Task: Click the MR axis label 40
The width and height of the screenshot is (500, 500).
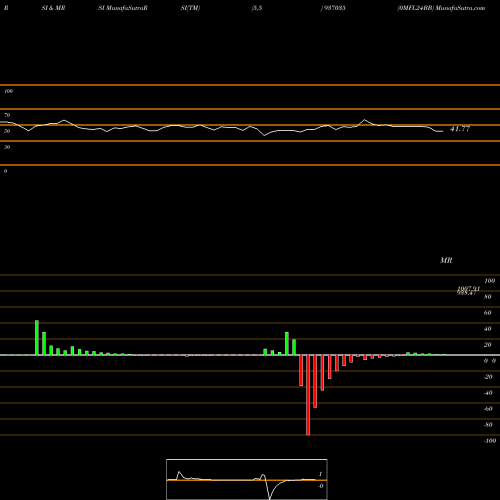Action: (x=488, y=329)
